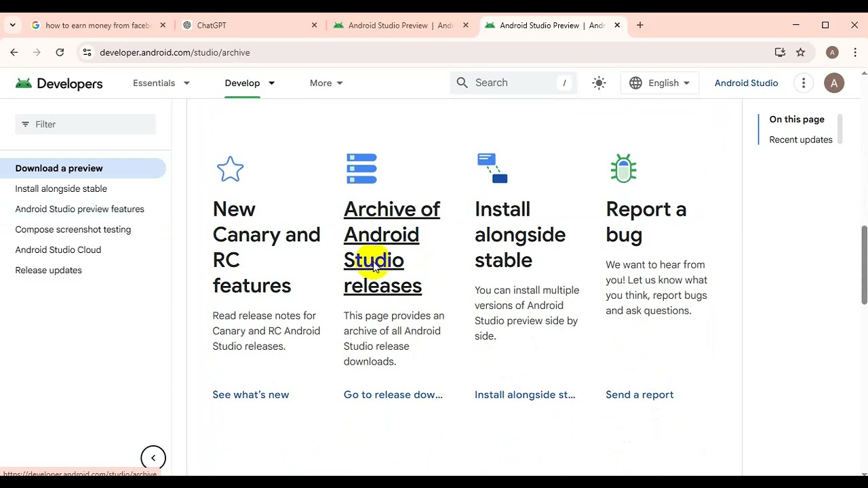The height and width of the screenshot is (488, 868).
Task: Open Compose screenshot testing sidebar item
Action: pos(73,229)
